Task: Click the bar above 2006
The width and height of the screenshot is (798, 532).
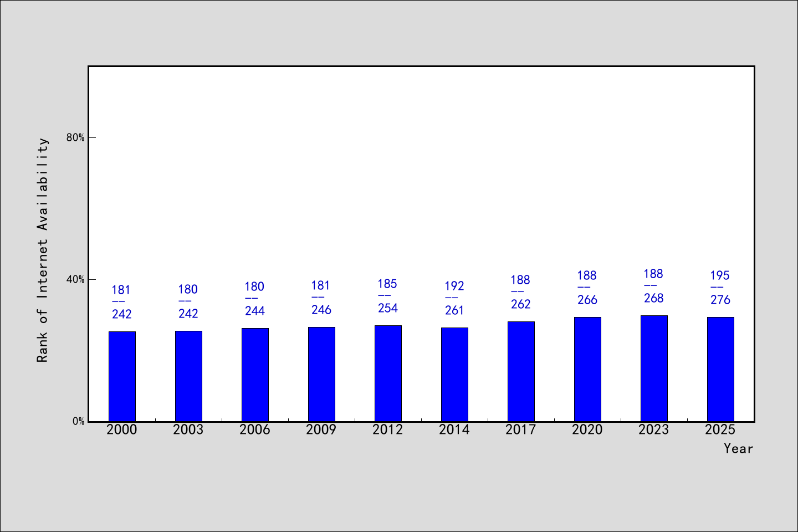Action: pyautogui.click(x=255, y=375)
